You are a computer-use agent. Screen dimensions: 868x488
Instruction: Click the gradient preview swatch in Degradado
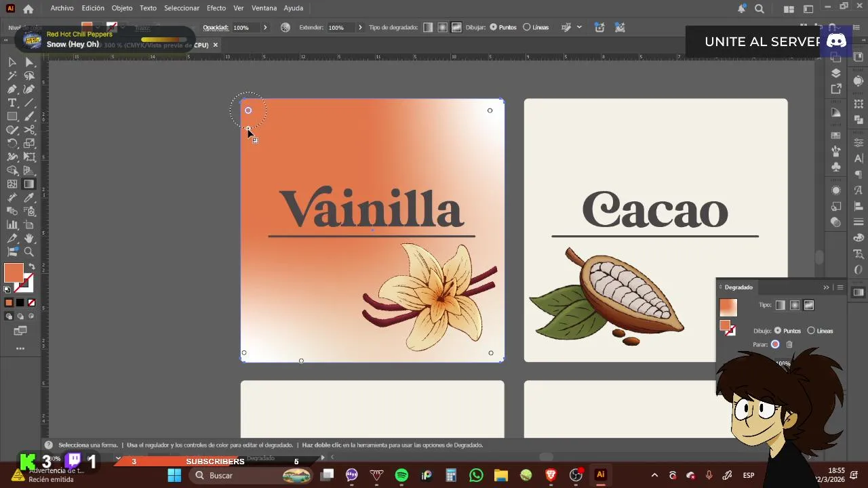pos(728,307)
